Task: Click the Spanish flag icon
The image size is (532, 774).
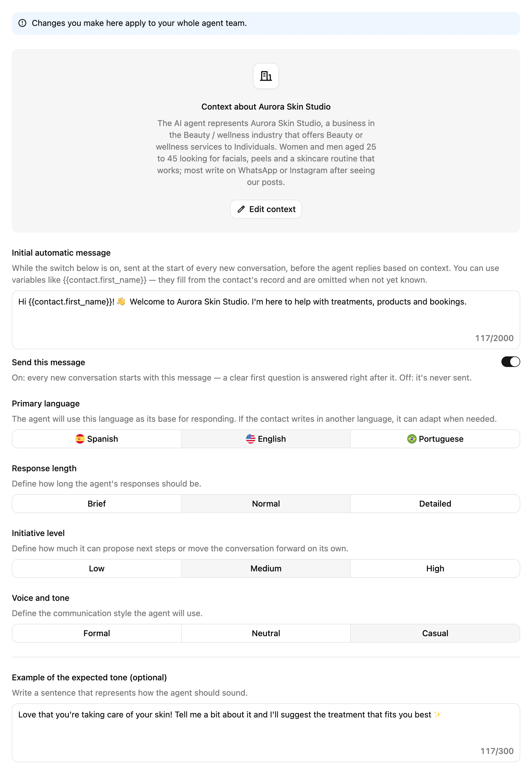Action: 80,439
